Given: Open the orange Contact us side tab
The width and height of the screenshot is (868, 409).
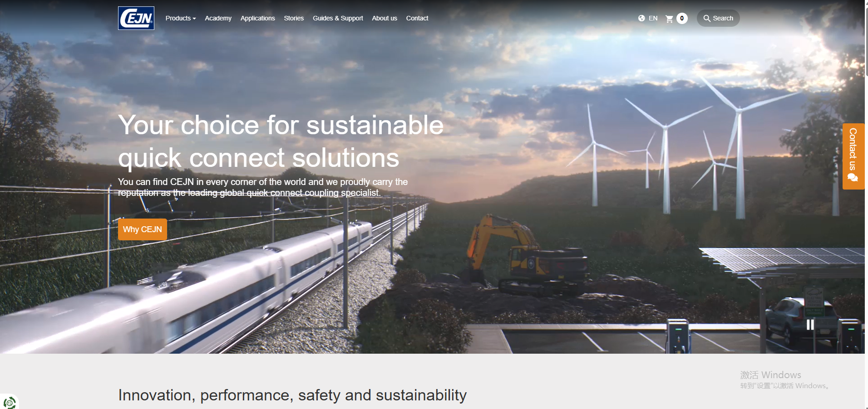Looking at the screenshot, I should click(x=853, y=156).
